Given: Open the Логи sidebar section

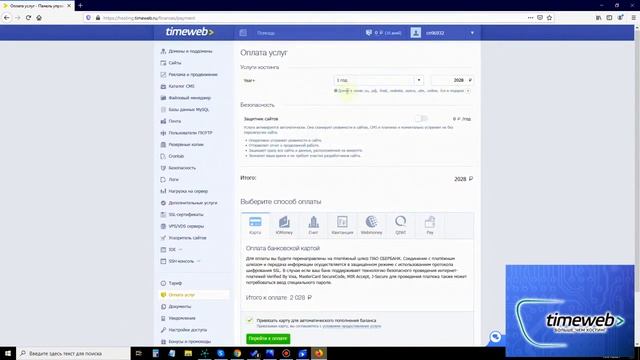Looking at the screenshot, I should [170, 180].
